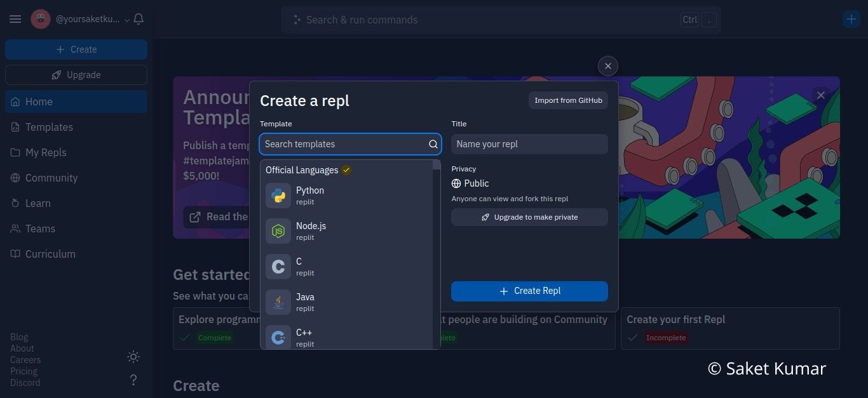
Task: Focus the Search templates field
Action: pyautogui.click(x=350, y=144)
